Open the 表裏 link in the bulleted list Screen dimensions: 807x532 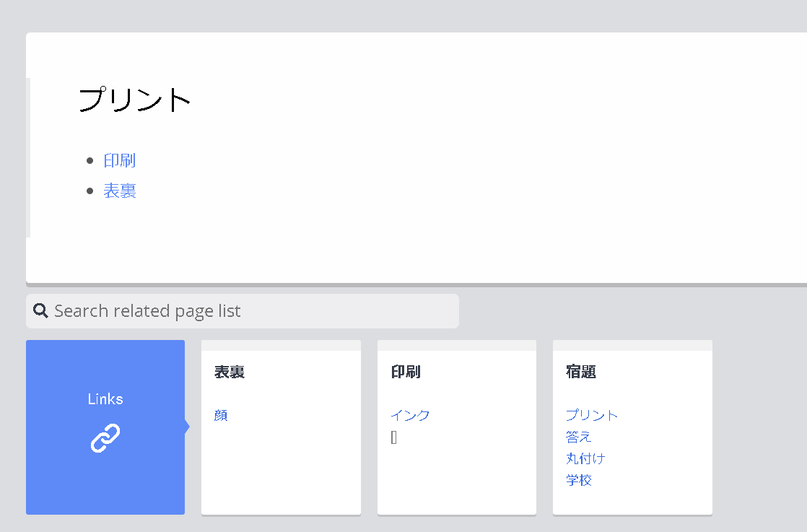120,191
